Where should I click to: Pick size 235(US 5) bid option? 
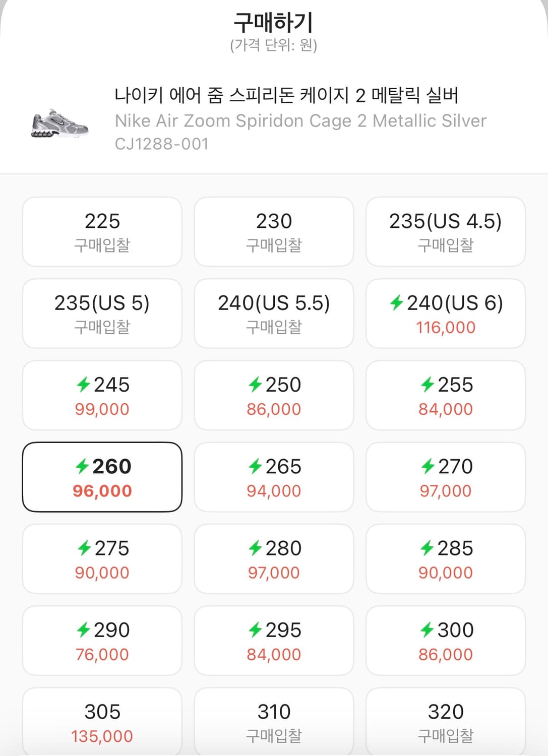[102, 313]
